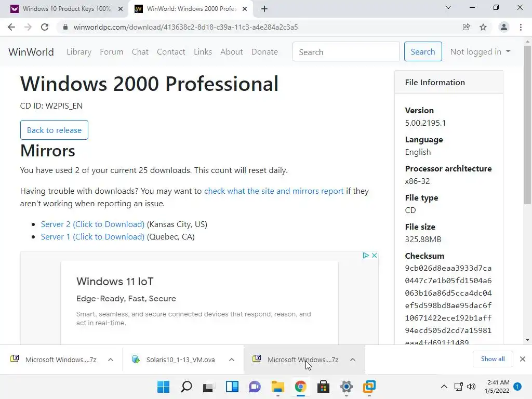Close the downloads bar
The width and height of the screenshot is (532, 399).
(x=523, y=359)
